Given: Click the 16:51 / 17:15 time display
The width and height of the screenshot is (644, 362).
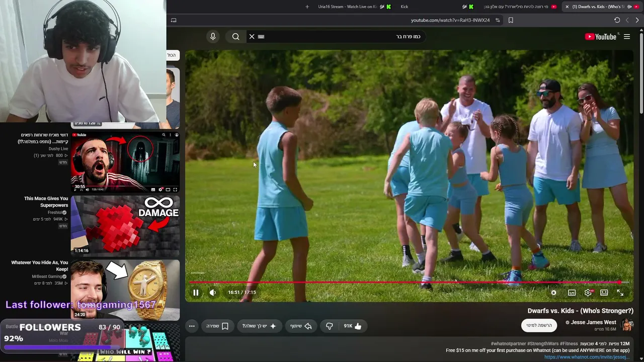Looking at the screenshot, I should pos(242,293).
